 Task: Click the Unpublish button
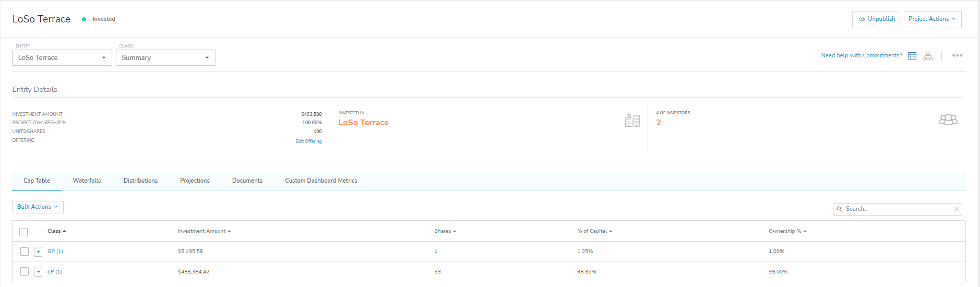coord(876,19)
